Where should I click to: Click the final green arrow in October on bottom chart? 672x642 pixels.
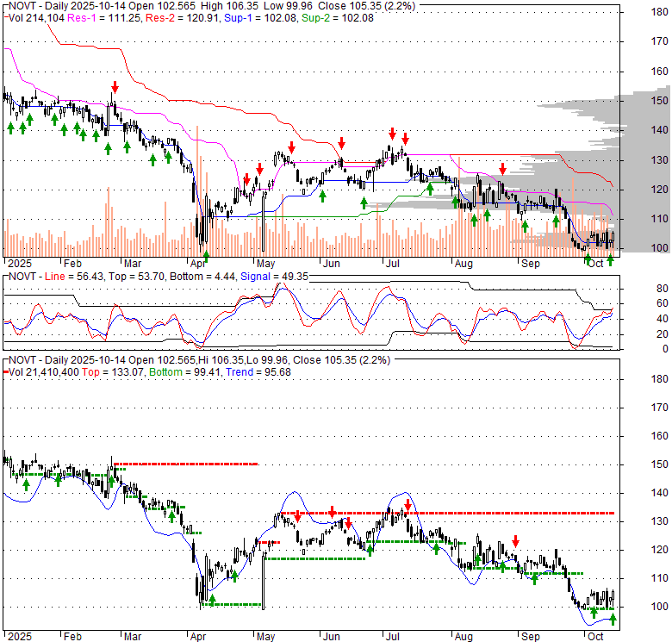(x=613, y=619)
